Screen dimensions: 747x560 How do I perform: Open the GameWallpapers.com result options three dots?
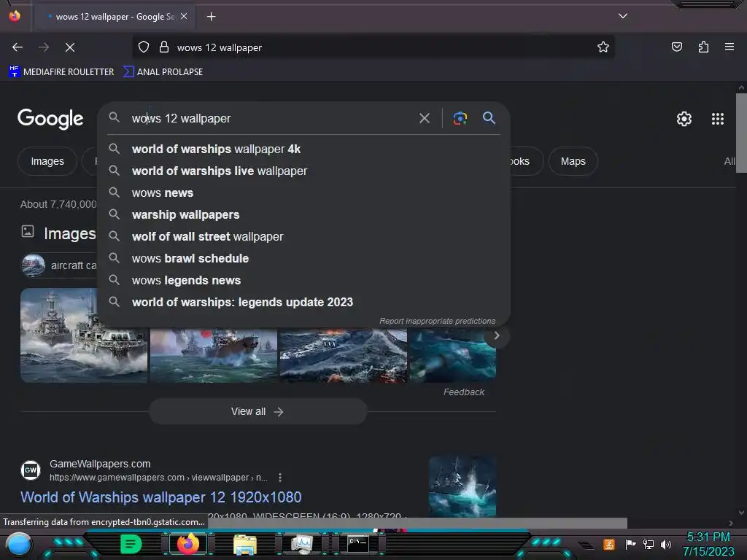[279, 477]
